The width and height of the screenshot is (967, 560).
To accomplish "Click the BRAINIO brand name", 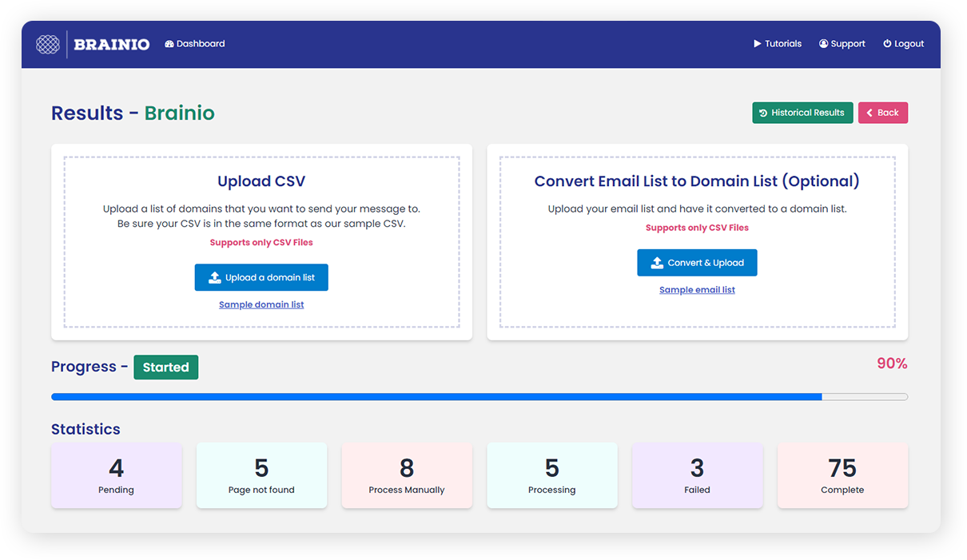I will (x=112, y=45).
